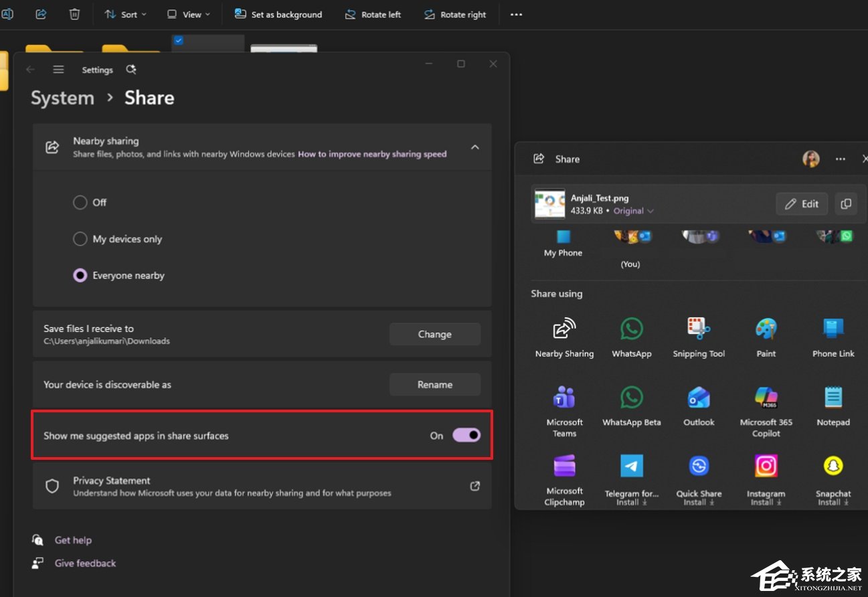868x597 pixels.
Task: Share using Nearby Sharing
Action: point(564,338)
